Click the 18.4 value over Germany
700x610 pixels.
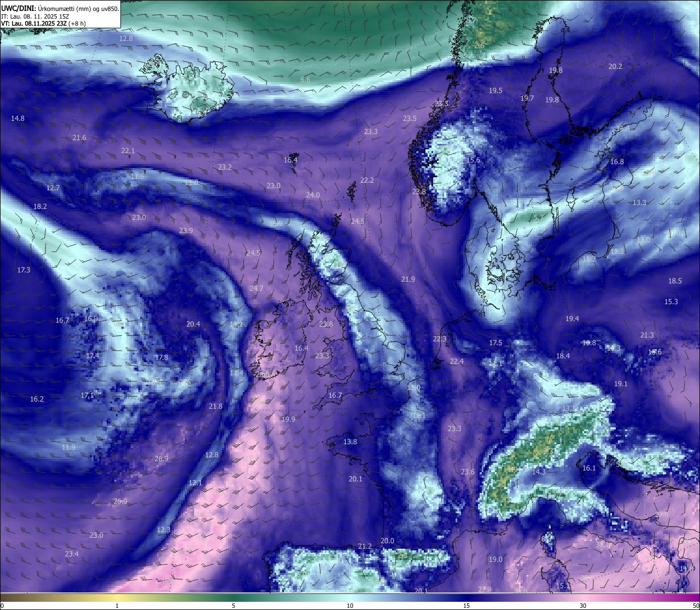click(x=563, y=356)
